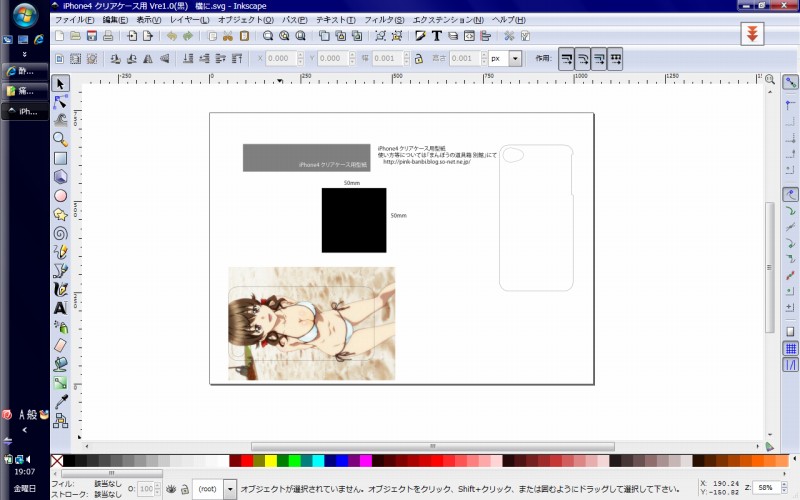Viewport: 800px width, 500px height.
Task: Open the エクステンション(N) menu
Action: coord(448,20)
